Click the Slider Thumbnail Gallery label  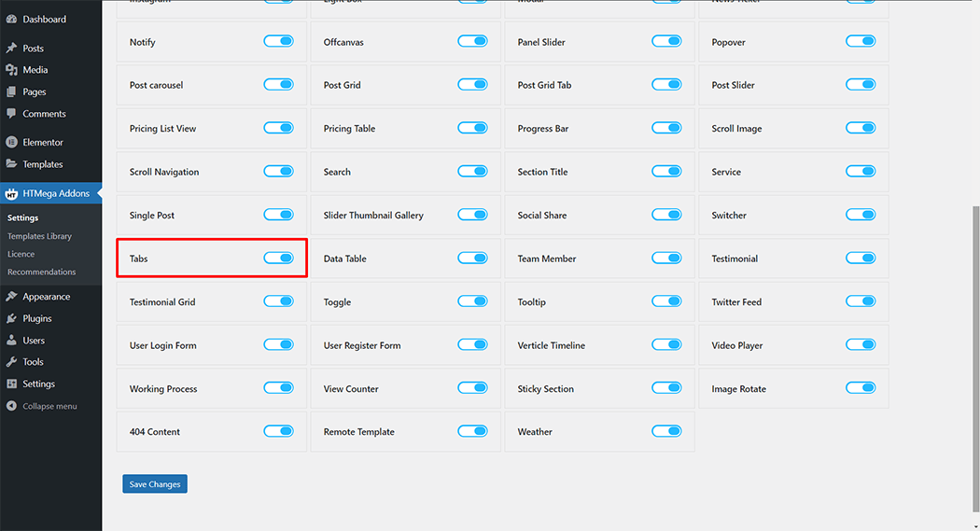(x=373, y=215)
